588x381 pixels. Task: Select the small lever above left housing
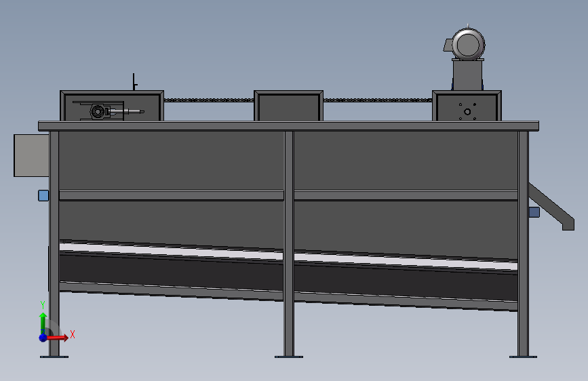click(135, 82)
